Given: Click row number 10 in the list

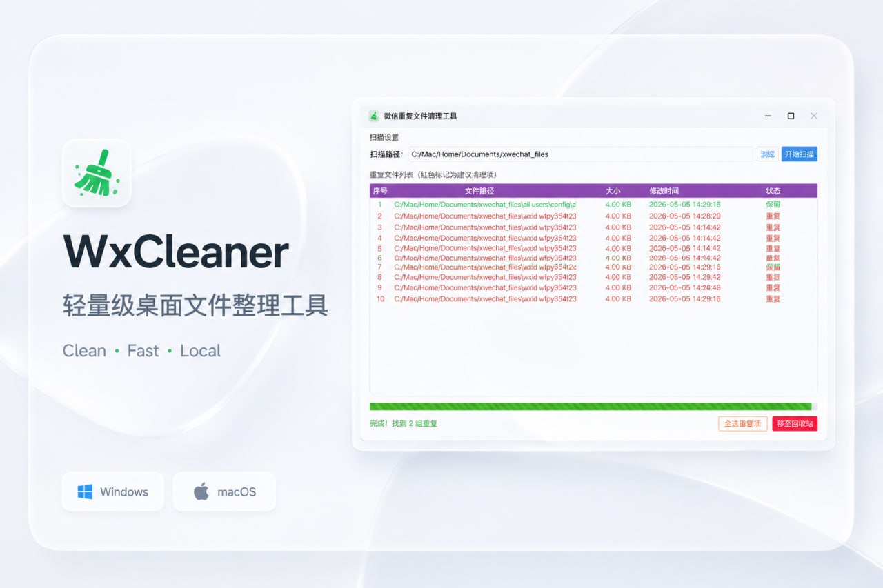Looking at the screenshot, I should tap(380, 299).
